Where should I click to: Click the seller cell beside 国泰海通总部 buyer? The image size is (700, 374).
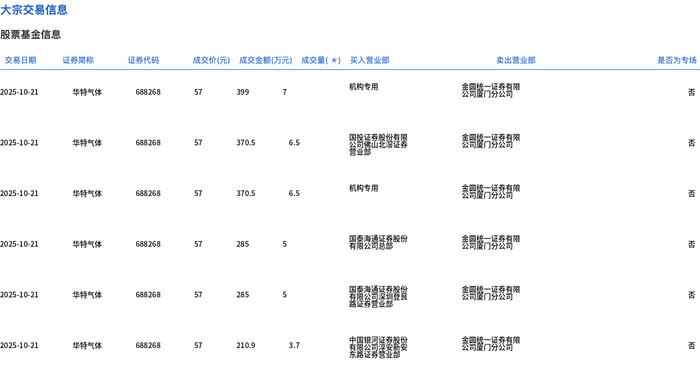[x=491, y=242]
